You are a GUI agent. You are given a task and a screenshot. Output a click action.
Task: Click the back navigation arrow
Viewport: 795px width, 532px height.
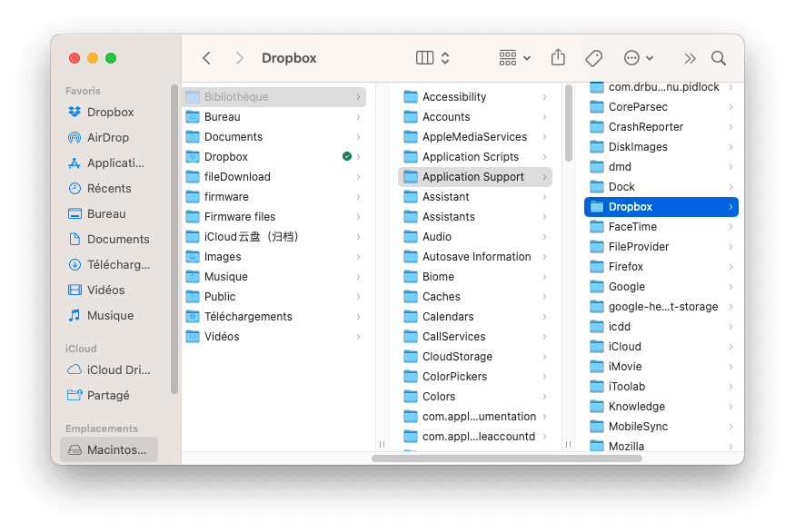tap(206, 57)
